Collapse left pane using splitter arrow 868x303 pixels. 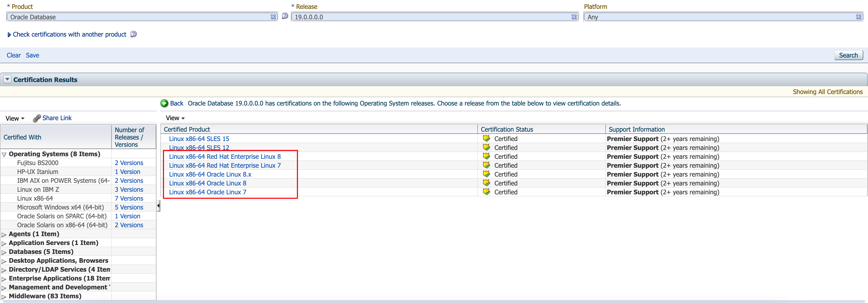[158, 205]
